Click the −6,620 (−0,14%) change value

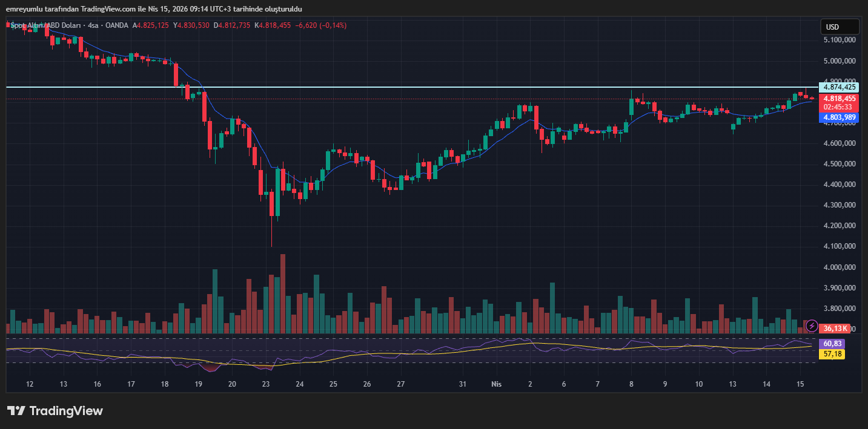[x=320, y=25]
